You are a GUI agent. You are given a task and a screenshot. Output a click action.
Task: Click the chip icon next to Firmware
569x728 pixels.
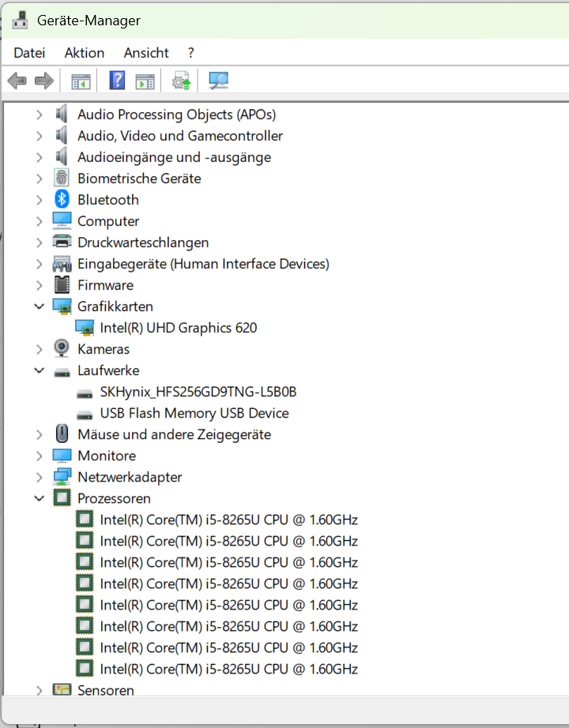[62, 285]
